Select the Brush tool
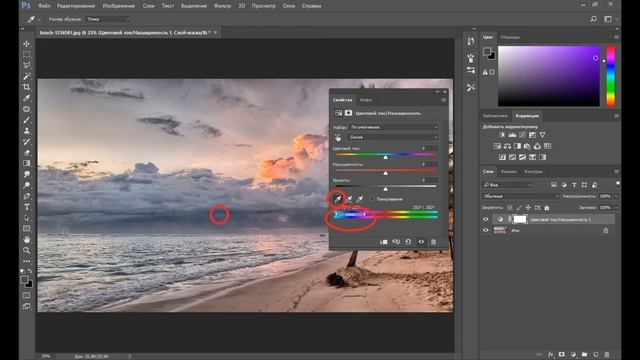 coord(27,120)
